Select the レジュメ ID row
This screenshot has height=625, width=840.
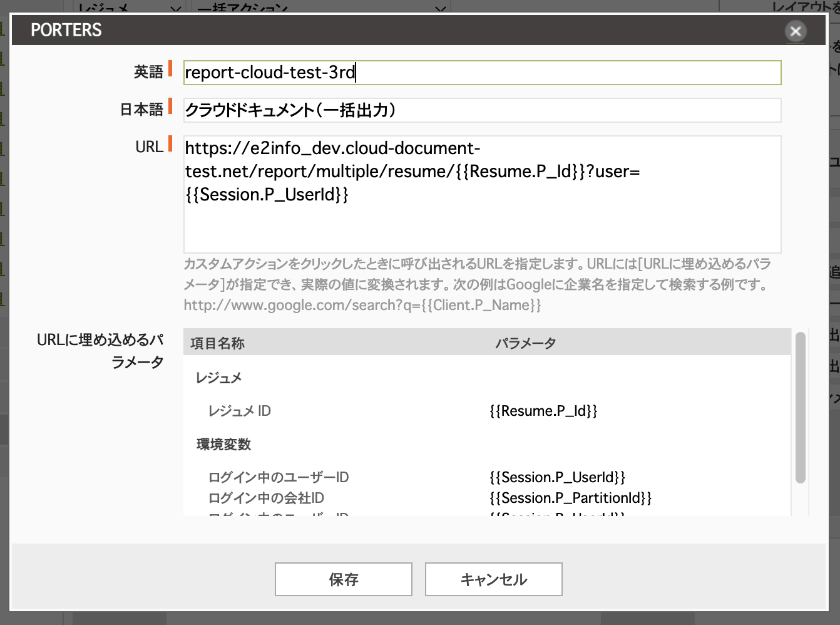[240, 411]
